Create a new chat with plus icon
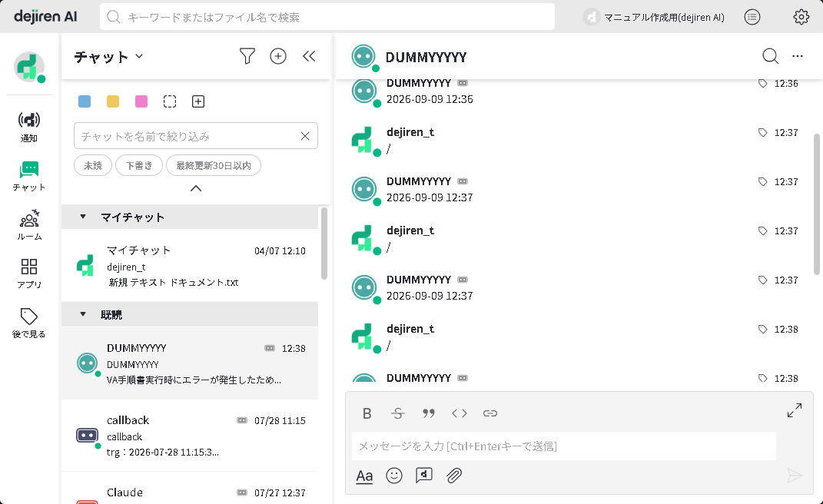The height and width of the screenshot is (504, 823). (x=278, y=56)
